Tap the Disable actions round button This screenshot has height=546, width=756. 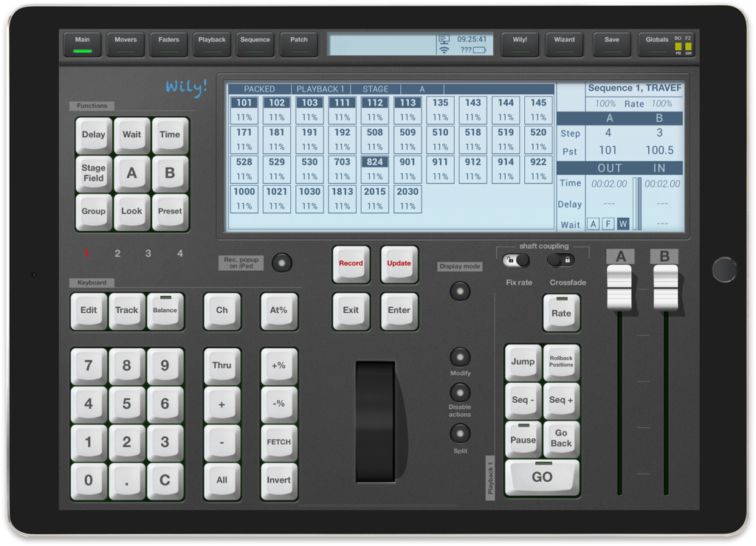(x=460, y=393)
